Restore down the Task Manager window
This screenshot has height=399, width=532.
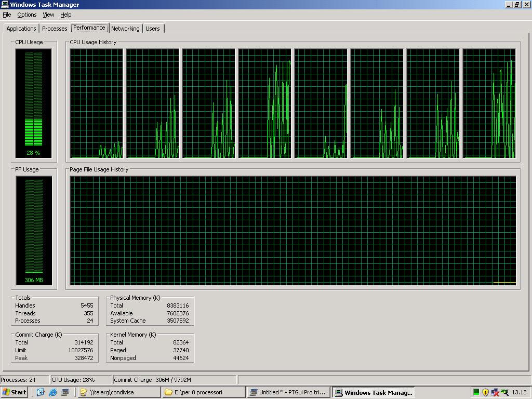517,4
